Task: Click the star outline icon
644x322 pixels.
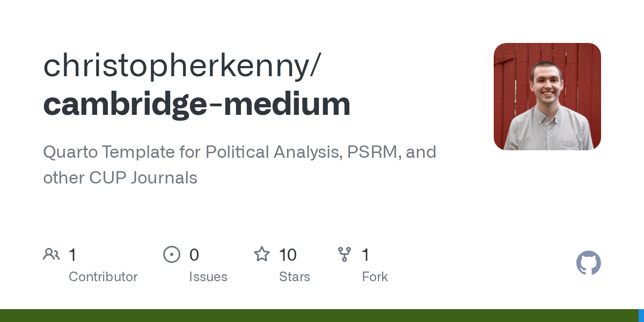Action: [x=262, y=254]
